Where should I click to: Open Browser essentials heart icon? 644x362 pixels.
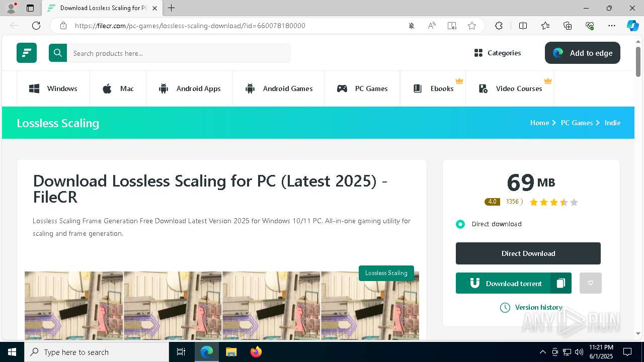pyautogui.click(x=590, y=26)
